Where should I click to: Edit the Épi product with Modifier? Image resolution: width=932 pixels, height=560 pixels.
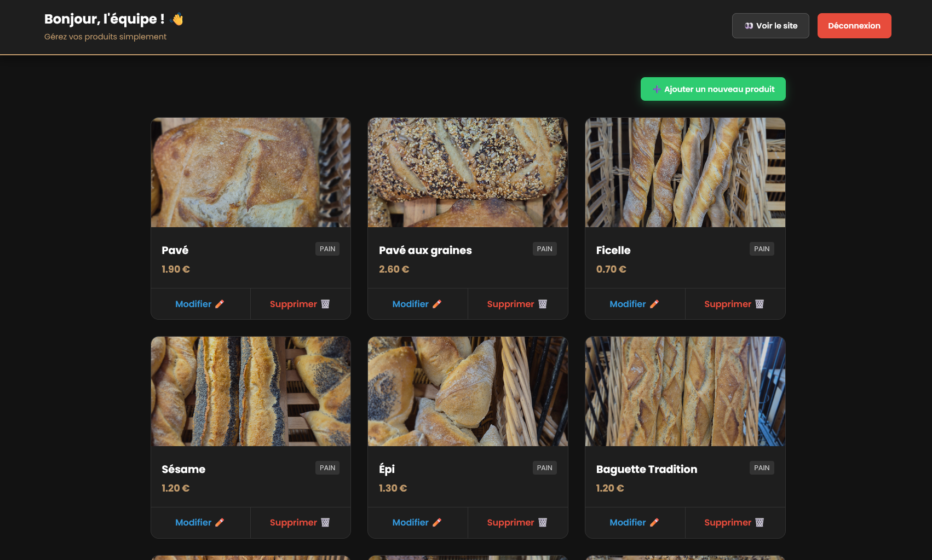pos(417,522)
